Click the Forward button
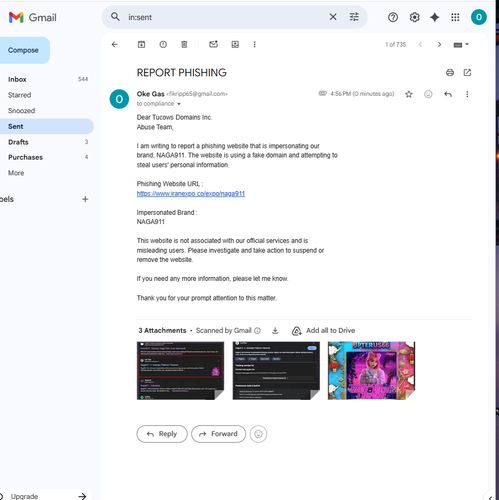 219,434
